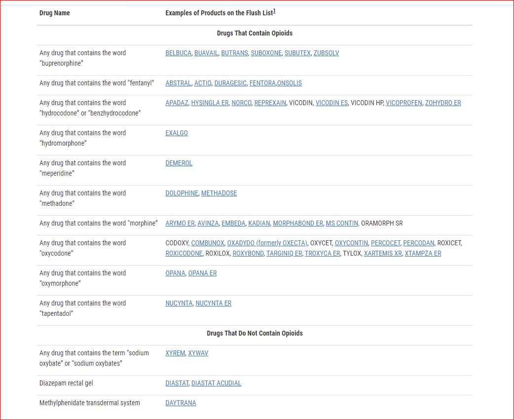
Task: Open the NUCYNTA ER link
Action: (214, 304)
